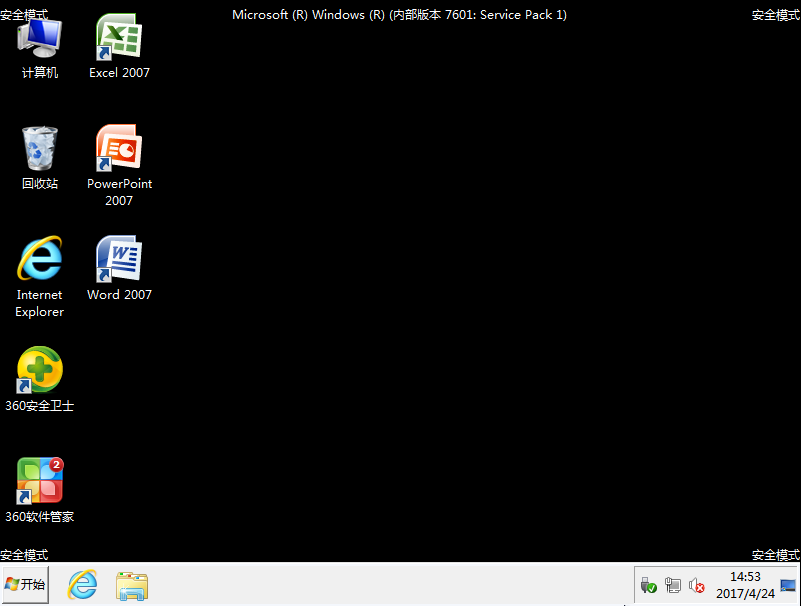801x606 pixels.
Task: Select the 回收站 Recycle Bin icon
Action: click(39, 158)
